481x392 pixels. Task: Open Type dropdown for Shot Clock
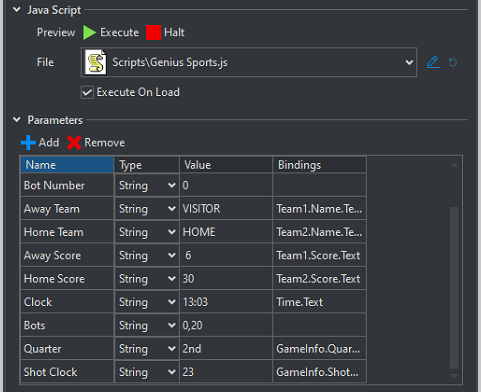tap(172, 372)
